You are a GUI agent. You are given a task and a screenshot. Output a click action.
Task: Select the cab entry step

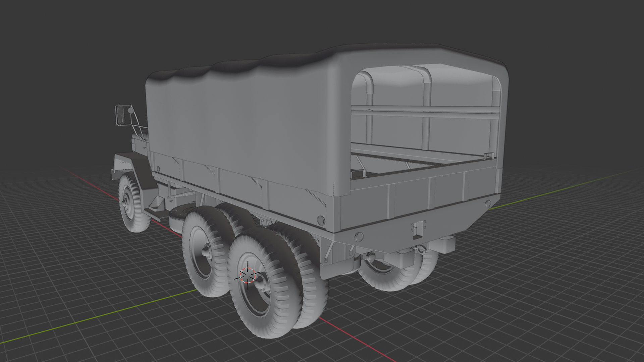(156, 209)
